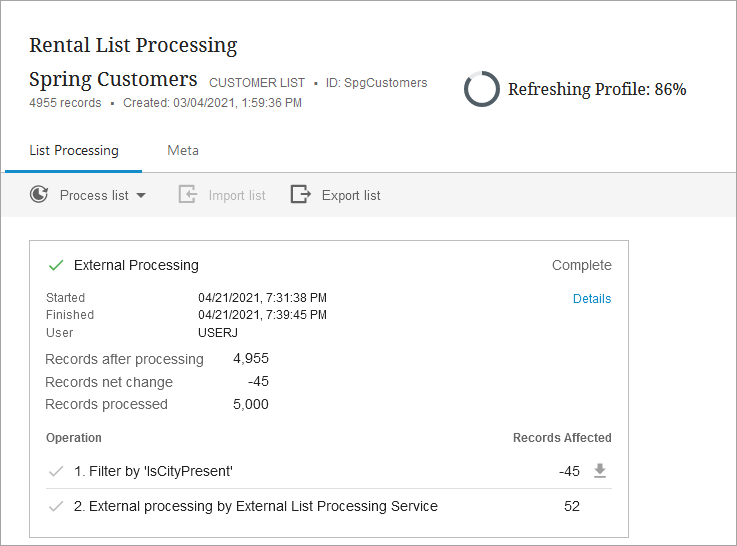Click the green External Processing checkmark
Screen dimensions: 737x546
click(x=56, y=265)
